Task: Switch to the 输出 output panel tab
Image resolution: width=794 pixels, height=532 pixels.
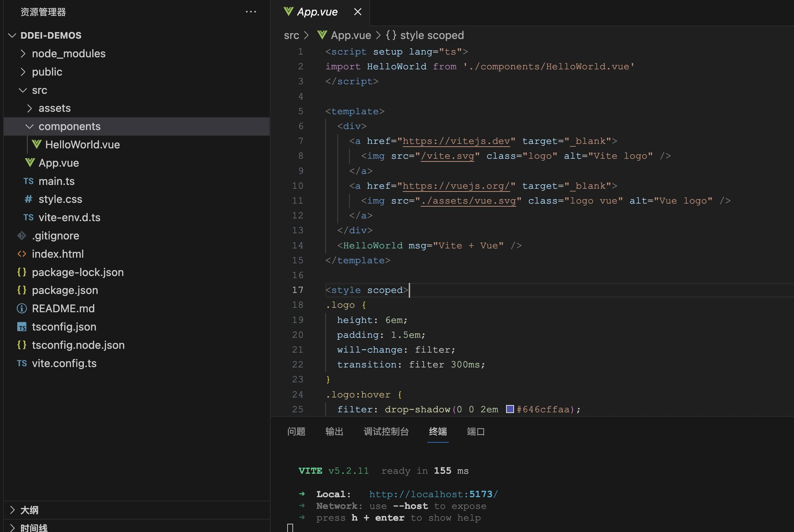Action: point(334,431)
